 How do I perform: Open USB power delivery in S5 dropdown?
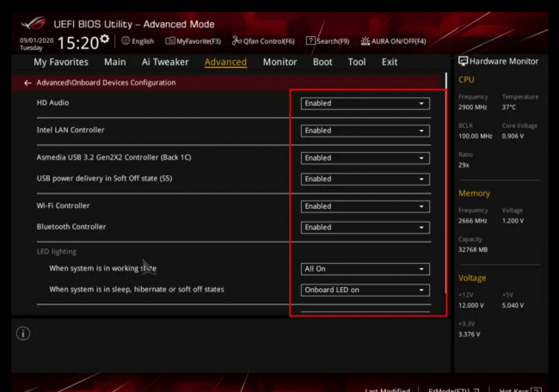[x=365, y=179]
